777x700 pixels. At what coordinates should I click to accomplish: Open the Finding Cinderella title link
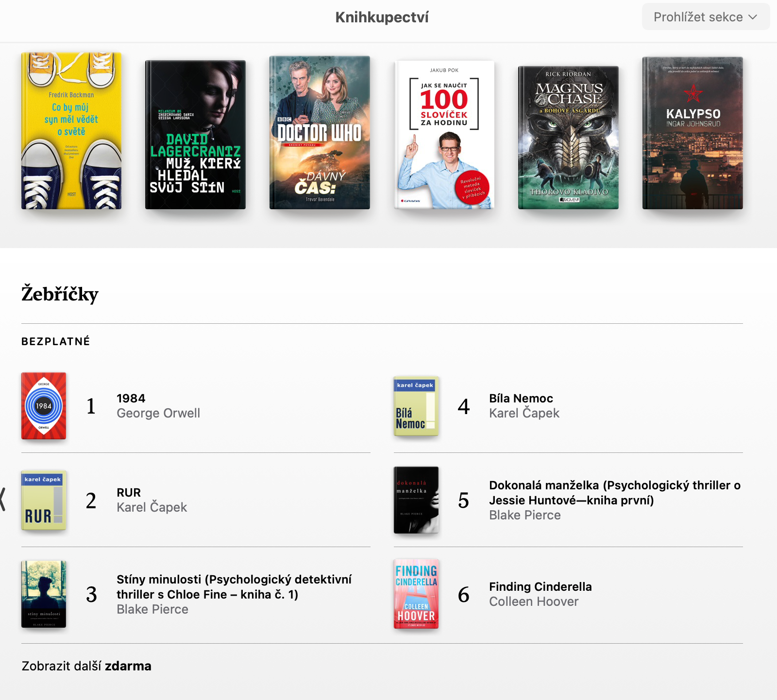click(541, 587)
